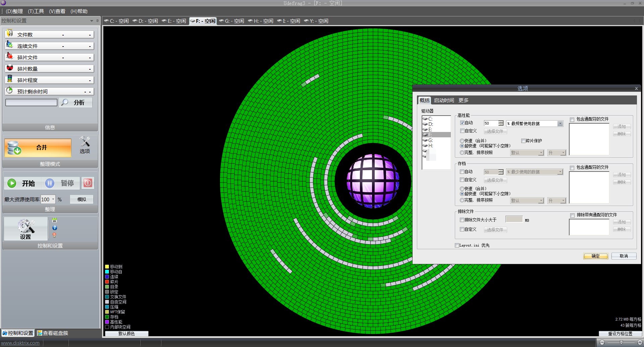Open Archive sort-by default (默认) dropdown
Viewport: 644px width, 347px height.
pyautogui.click(x=541, y=201)
